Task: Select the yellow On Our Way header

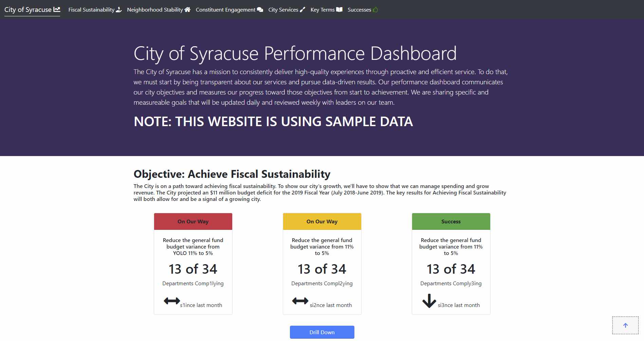Action: [322, 221]
